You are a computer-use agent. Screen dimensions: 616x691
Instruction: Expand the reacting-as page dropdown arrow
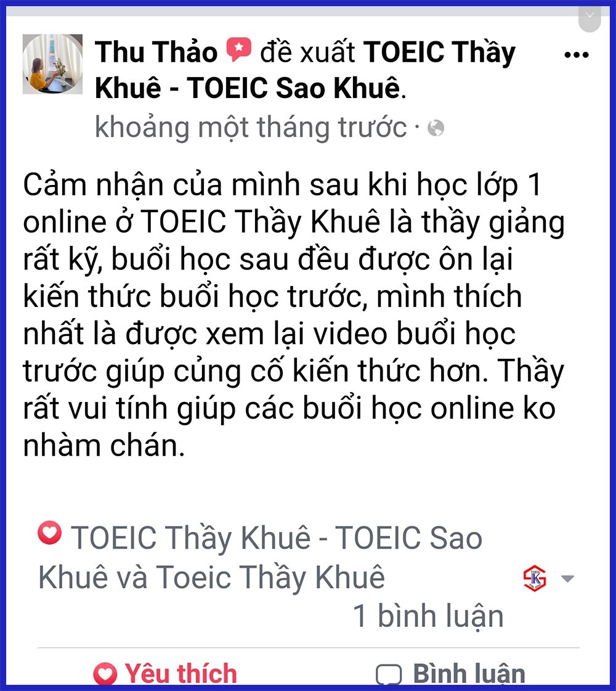[x=568, y=579]
